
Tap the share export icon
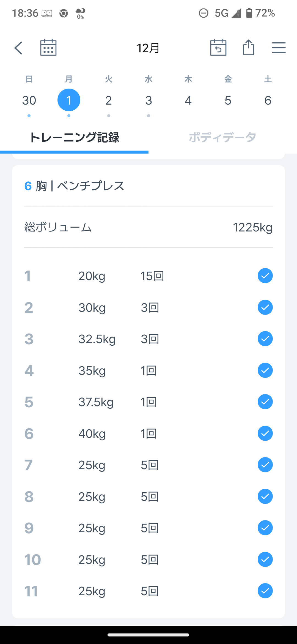248,48
